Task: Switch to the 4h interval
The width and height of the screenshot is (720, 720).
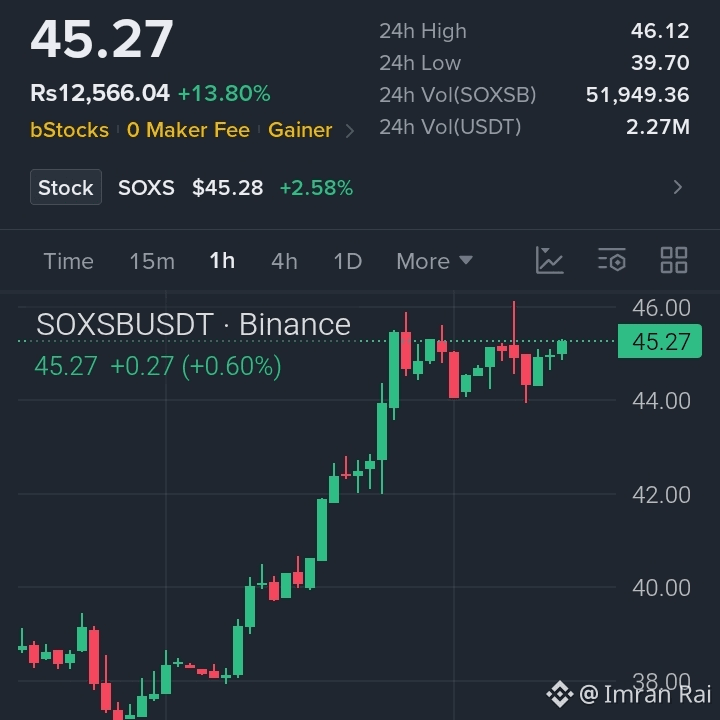Action: coord(284,261)
